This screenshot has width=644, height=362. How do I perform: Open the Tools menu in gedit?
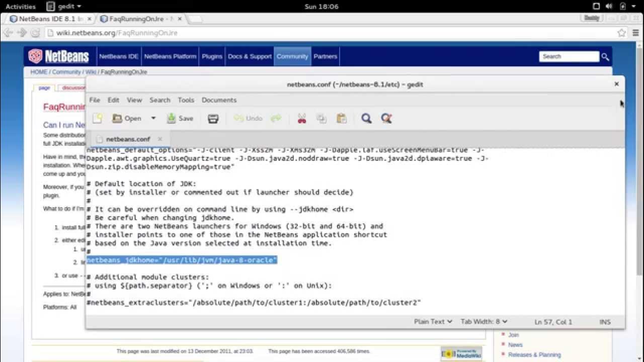click(186, 100)
